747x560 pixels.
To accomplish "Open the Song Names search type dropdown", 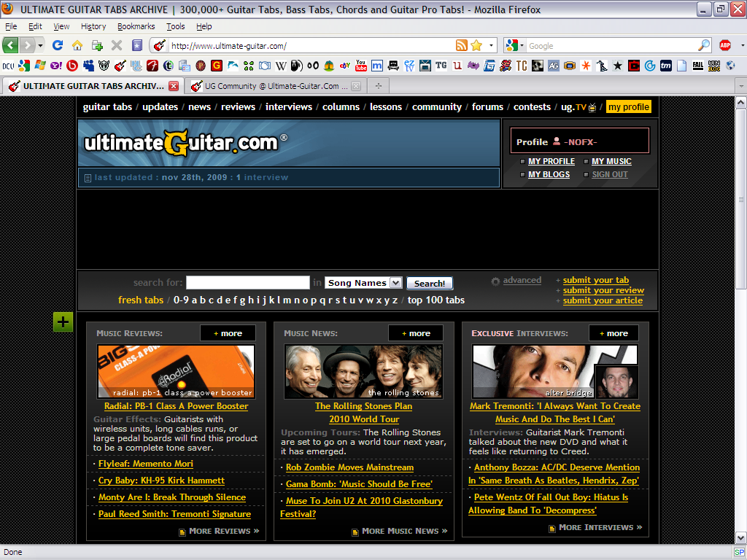I will 395,283.
